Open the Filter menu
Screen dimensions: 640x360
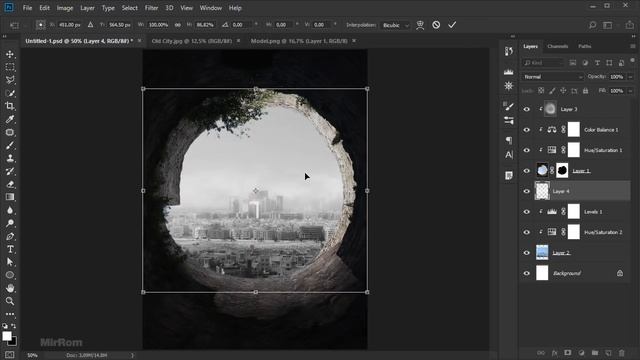click(x=151, y=8)
